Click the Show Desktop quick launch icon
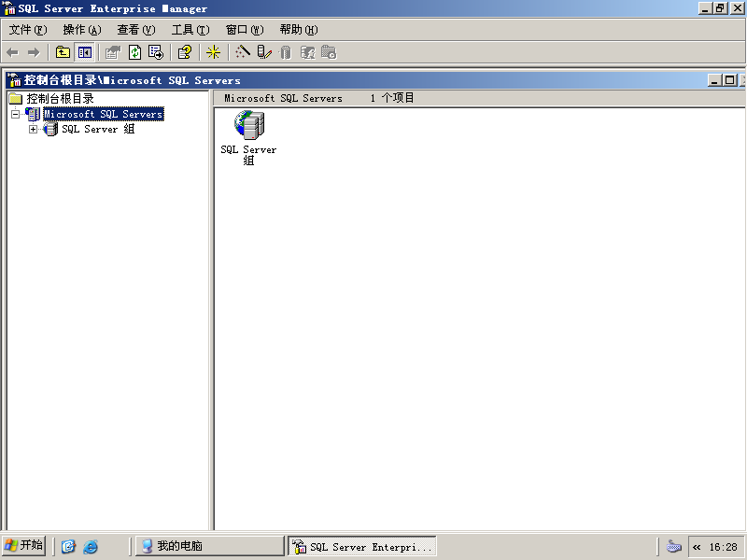Image resolution: width=747 pixels, height=560 pixels. pos(68,546)
